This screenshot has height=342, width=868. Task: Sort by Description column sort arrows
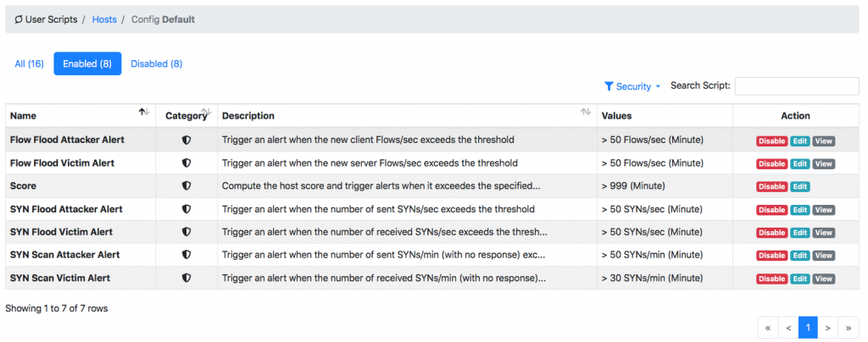pos(585,112)
